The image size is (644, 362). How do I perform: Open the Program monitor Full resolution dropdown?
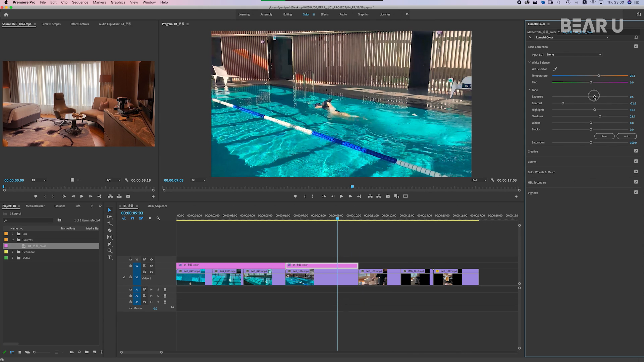(479, 180)
